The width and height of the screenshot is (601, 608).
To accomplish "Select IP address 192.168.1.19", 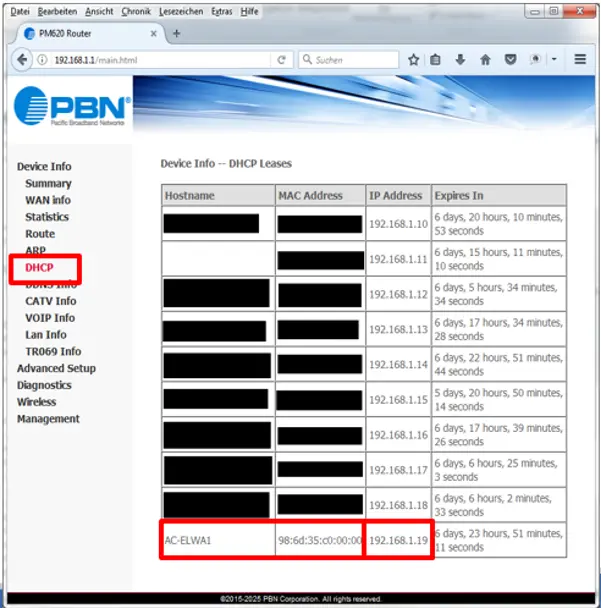I will pos(398,540).
